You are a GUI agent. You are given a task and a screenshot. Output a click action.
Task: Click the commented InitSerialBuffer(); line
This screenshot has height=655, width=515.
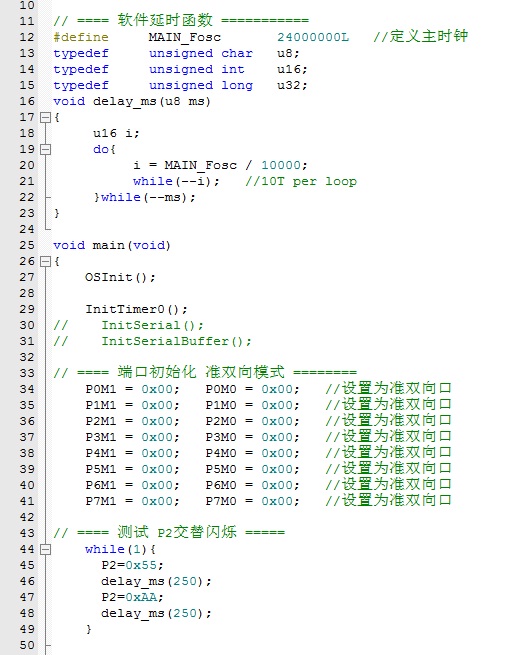tap(176, 341)
